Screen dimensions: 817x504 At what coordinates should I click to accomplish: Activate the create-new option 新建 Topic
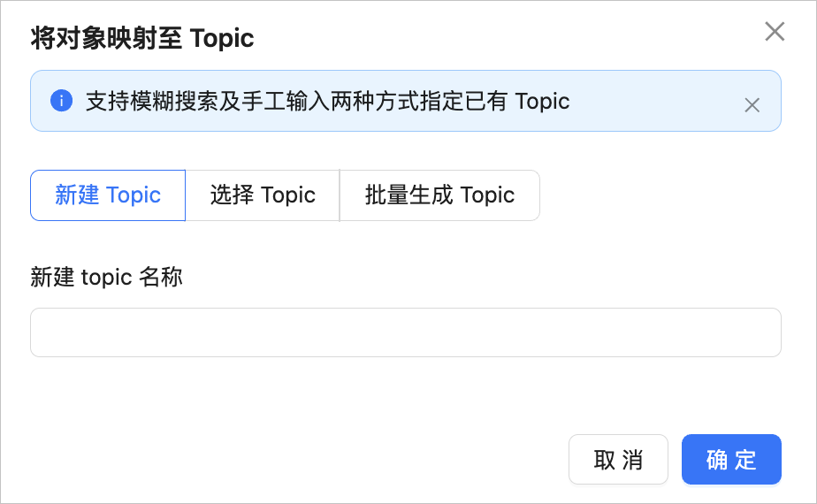tap(108, 195)
